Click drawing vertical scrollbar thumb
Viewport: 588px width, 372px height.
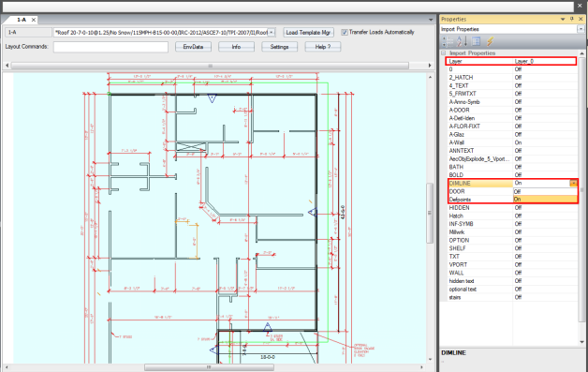[x=430, y=213]
